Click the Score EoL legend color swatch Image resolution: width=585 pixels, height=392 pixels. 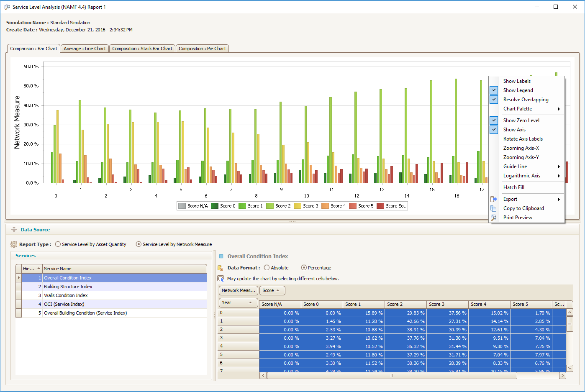click(x=380, y=206)
